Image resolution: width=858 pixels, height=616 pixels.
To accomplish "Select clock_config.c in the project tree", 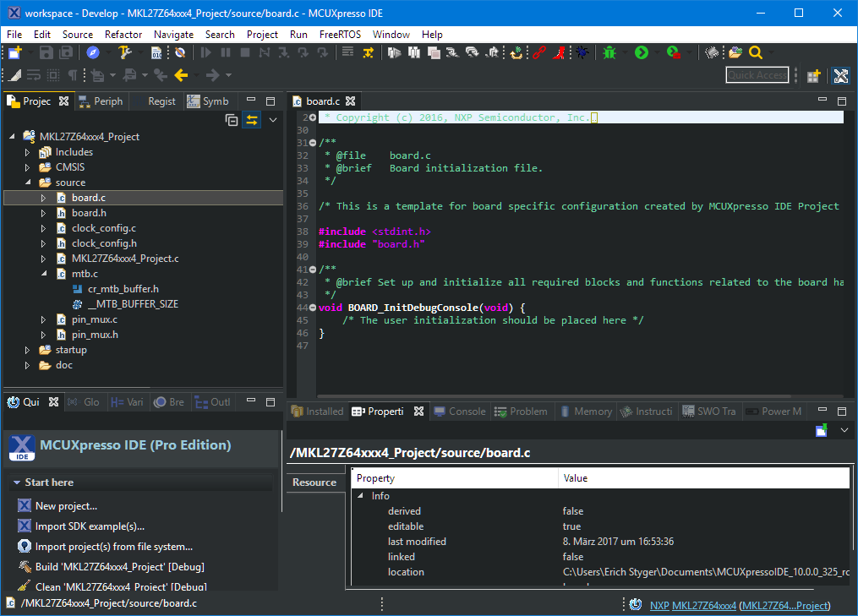I will [x=103, y=228].
